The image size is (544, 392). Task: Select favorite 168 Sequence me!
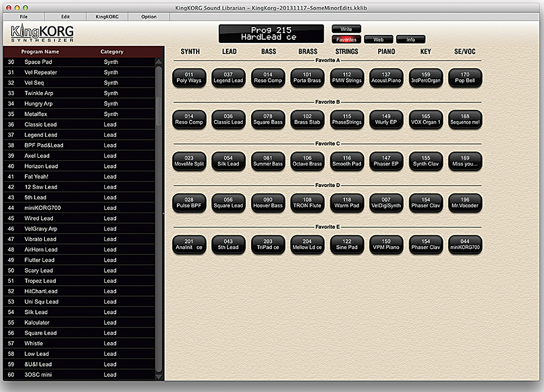click(465, 119)
